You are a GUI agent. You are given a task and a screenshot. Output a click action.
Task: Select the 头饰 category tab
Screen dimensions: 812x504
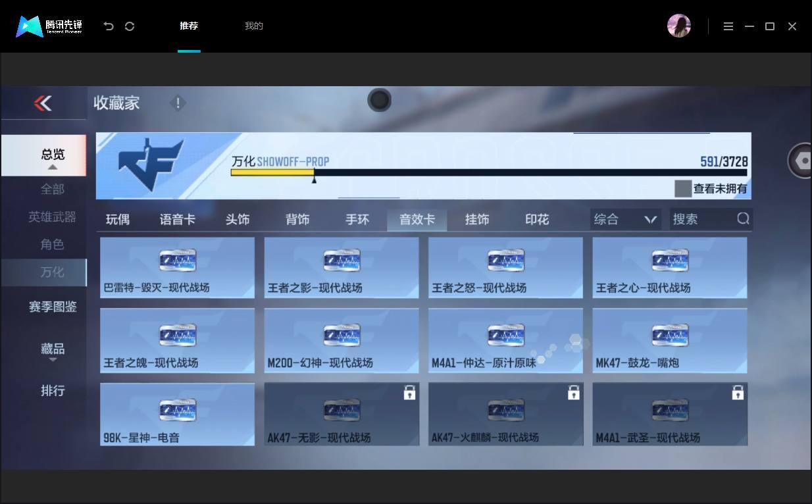point(238,219)
